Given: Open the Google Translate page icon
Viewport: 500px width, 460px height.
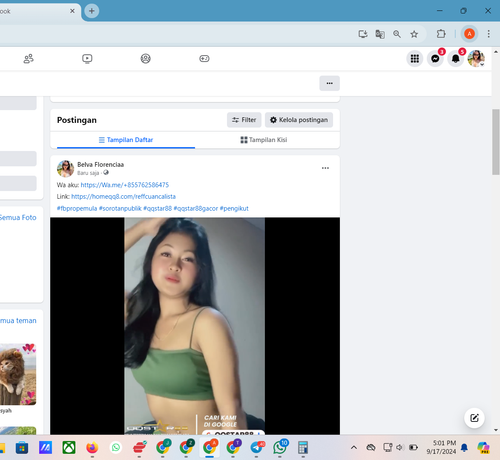Looking at the screenshot, I should (380, 34).
